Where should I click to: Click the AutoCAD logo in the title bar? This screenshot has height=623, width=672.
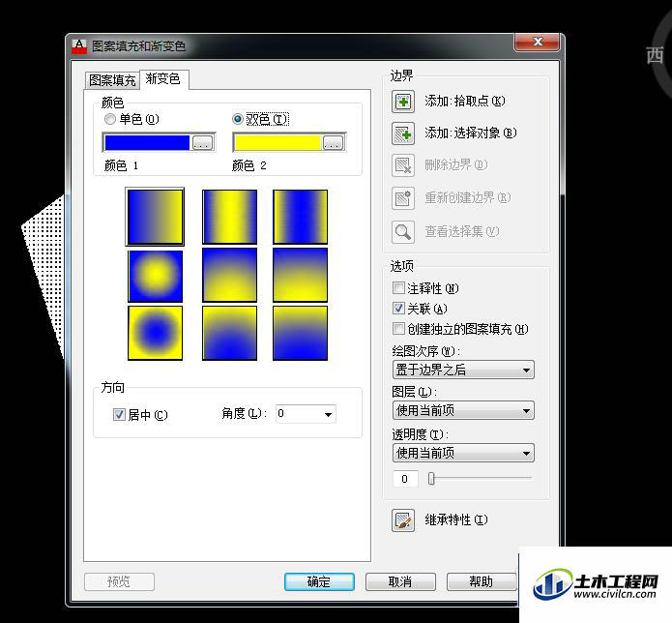click(x=79, y=46)
